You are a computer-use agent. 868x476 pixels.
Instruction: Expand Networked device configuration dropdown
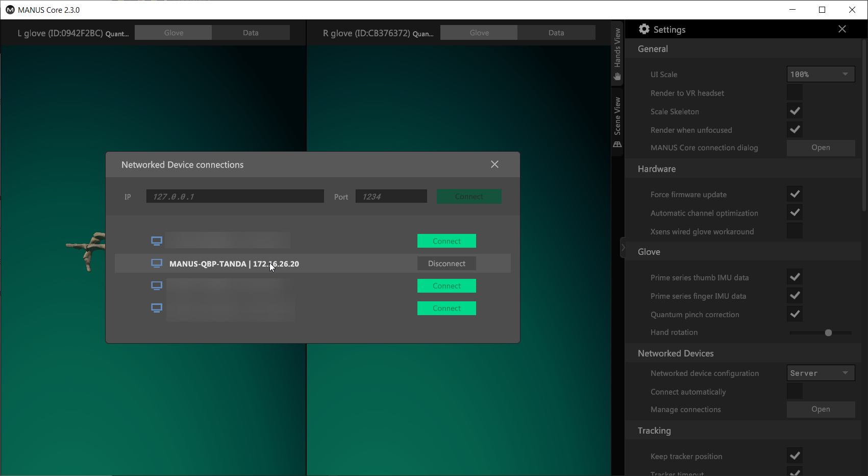coord(821,373)
